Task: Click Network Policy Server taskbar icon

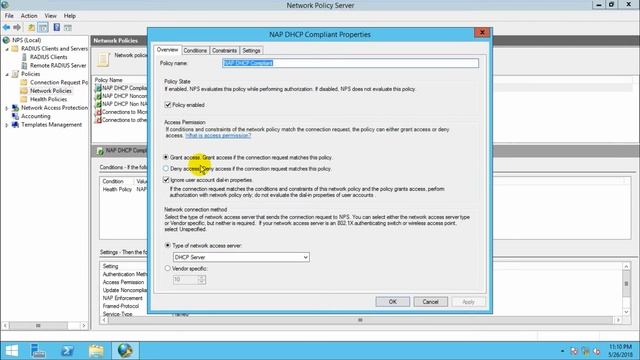Action: tap(125, 351)
